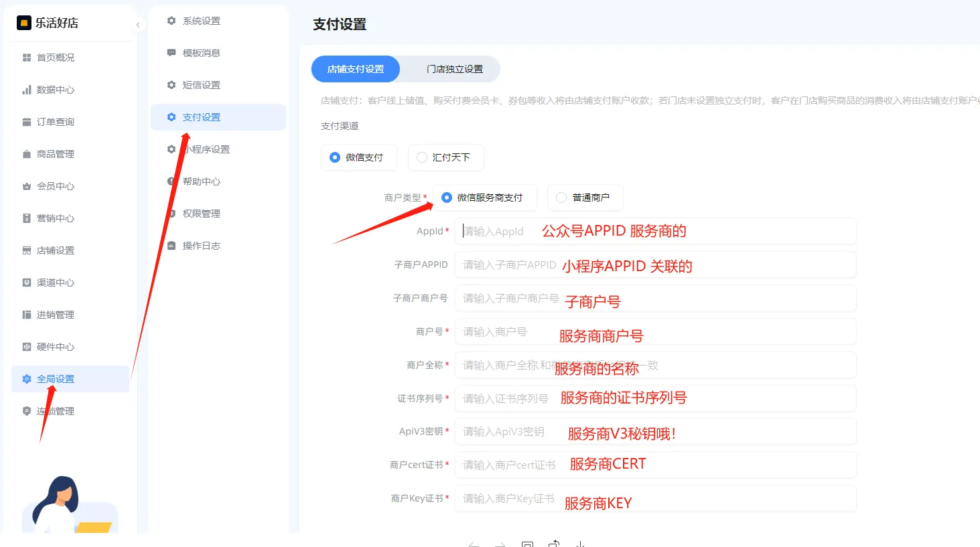Choose 普通商户 as the merchant type
The image size is (980, 547).
pos(585,198)
